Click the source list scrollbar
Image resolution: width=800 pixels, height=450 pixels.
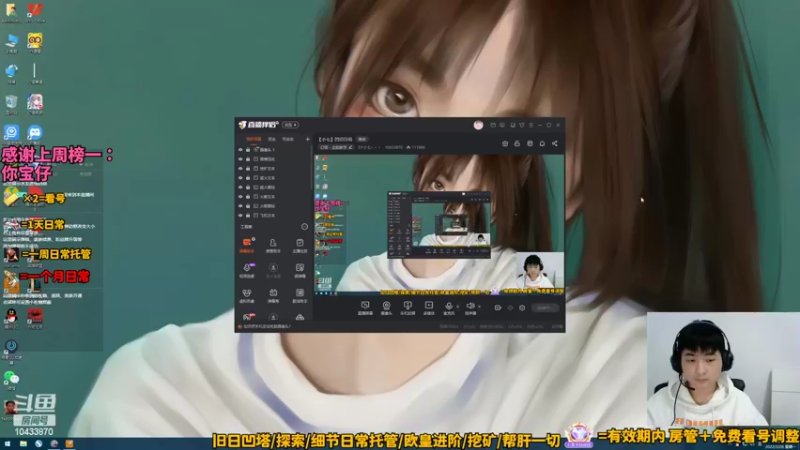coord(311,168)
